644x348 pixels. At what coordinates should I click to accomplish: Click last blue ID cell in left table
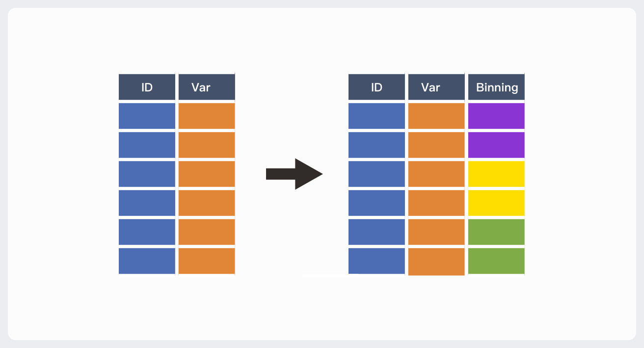(x=147, y=261)
